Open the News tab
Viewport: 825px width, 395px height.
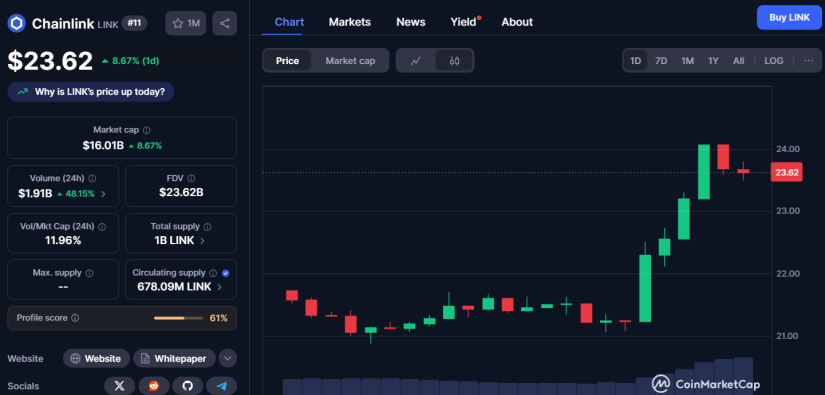(411, 22)
